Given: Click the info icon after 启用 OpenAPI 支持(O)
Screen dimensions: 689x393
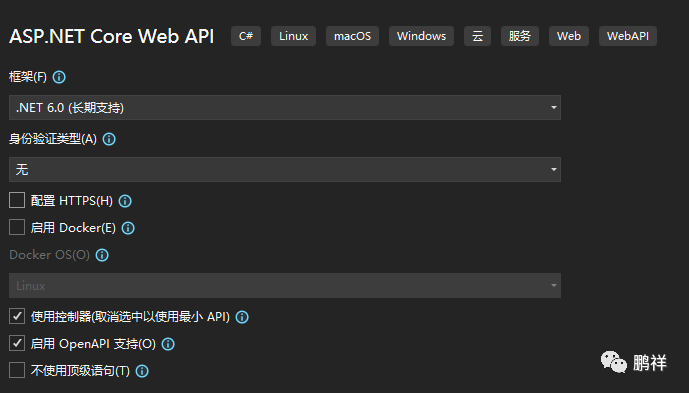Looking at the screenshot, I should [168, 344].
